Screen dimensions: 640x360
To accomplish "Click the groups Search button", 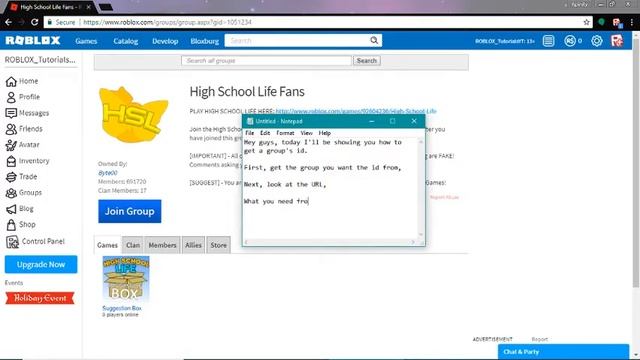I will pos(367,61).
